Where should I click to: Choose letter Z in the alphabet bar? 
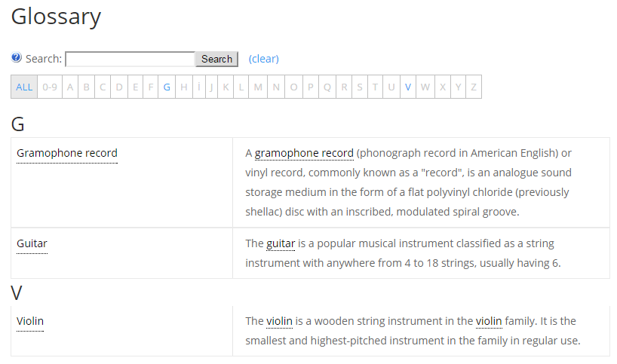coord(474,87)
